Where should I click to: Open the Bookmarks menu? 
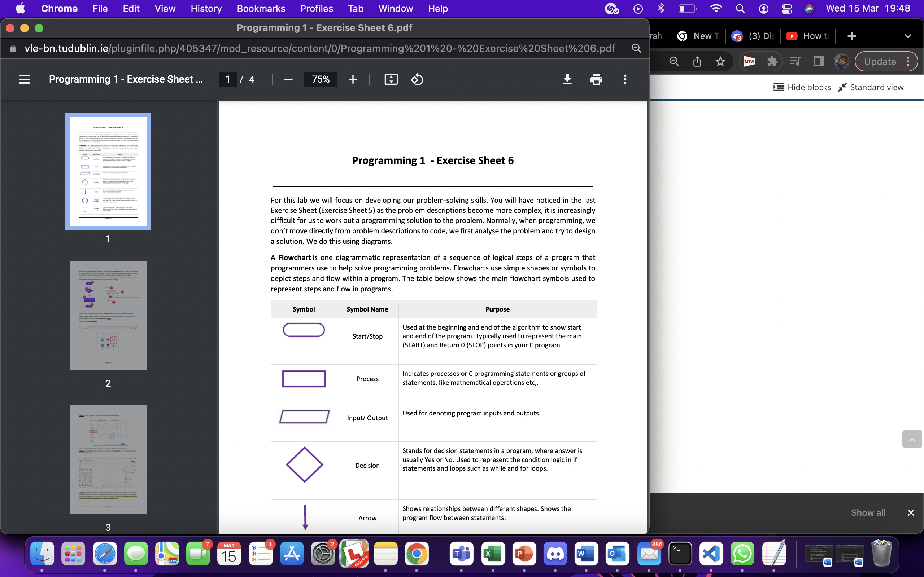[261, 8]
